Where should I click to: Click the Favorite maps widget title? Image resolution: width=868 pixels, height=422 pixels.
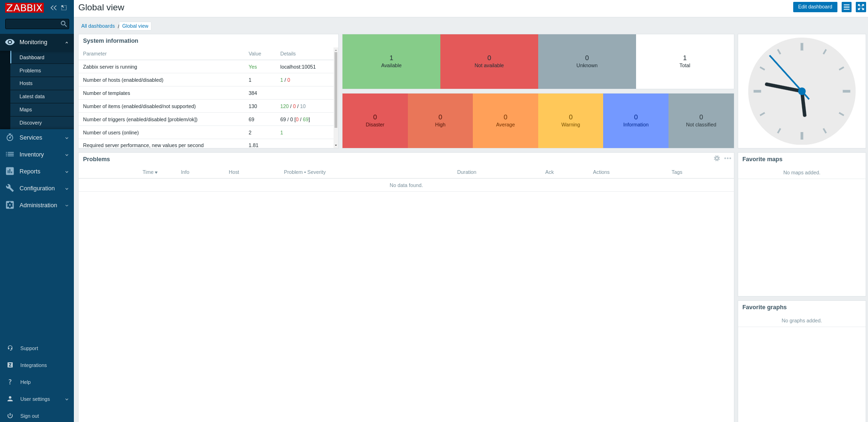tap(762, 159)
